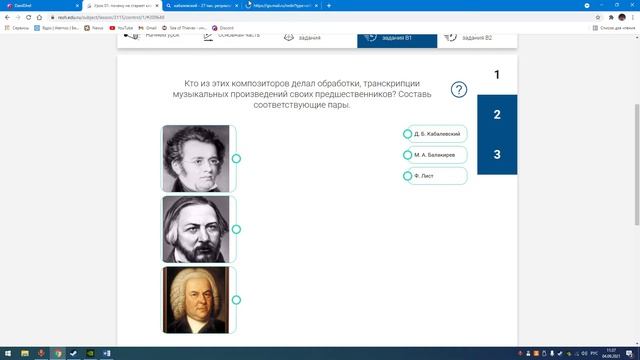Image resolution: width=640 pixels, height=360 pixels.
Task: Open the Chrome three-dot menu
Action: (x=633, y=18)
